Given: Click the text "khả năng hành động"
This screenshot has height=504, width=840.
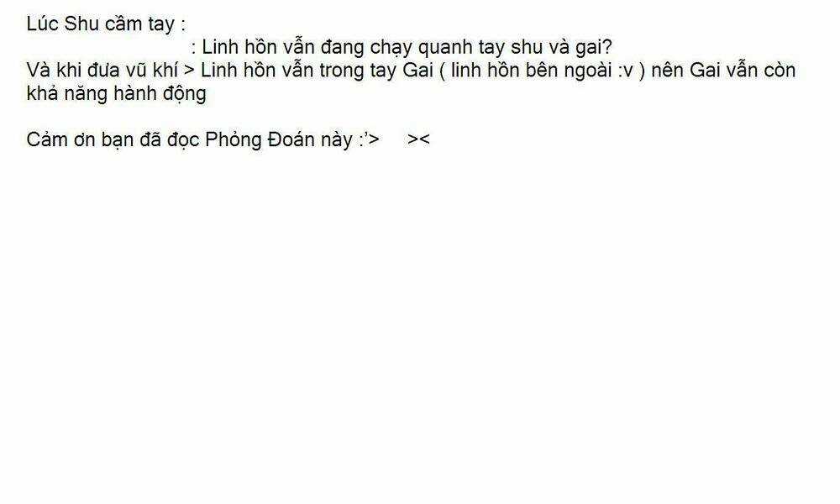Looking at the screenshot, I should (x=116, y=94).
